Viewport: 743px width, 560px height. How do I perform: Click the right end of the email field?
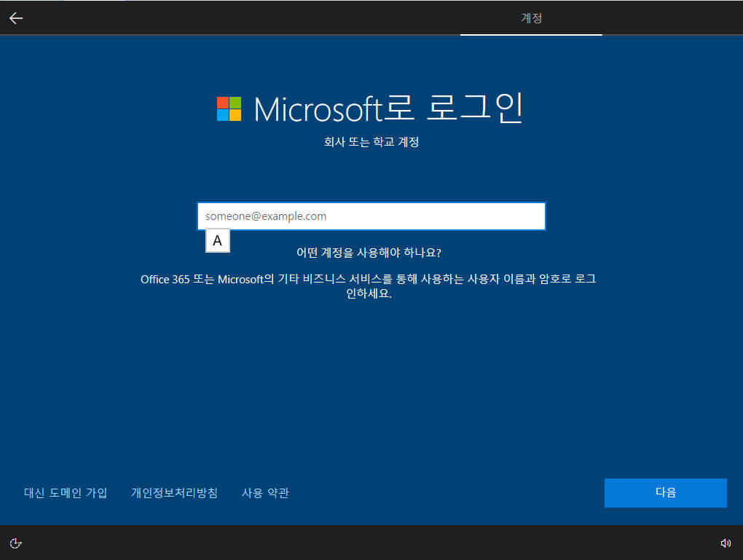pos(531,216)
